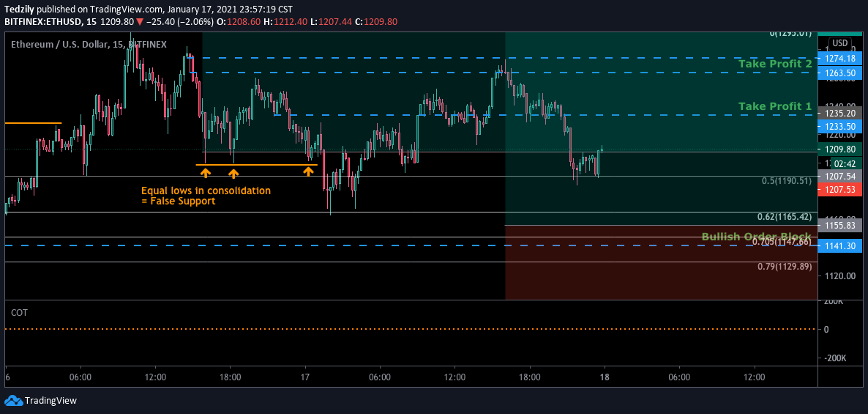Select the 1155.83 price label
Screen dimensions: 868x414
[839, 226]
